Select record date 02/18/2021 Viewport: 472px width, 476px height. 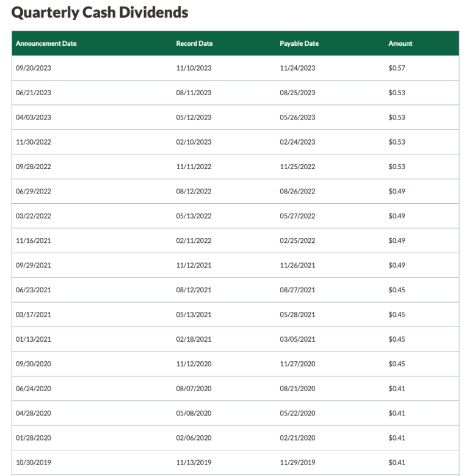tap(194, 339)
